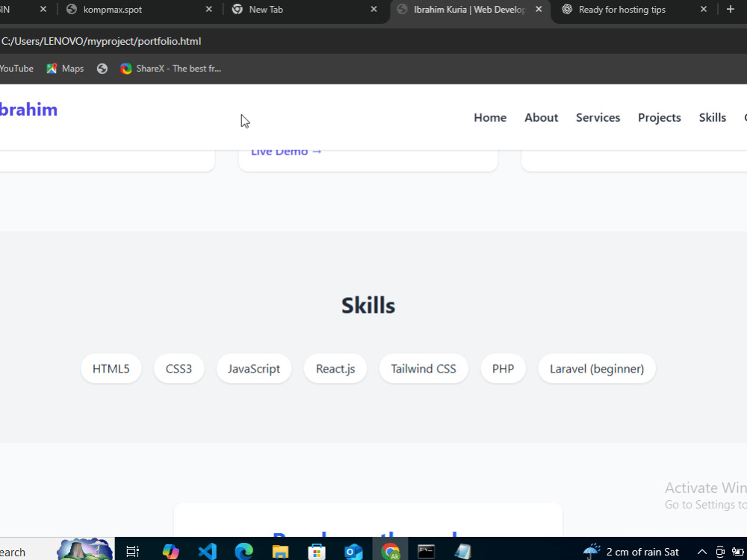
Task: Open the ShareX bookmark
Action: [171, 69]
